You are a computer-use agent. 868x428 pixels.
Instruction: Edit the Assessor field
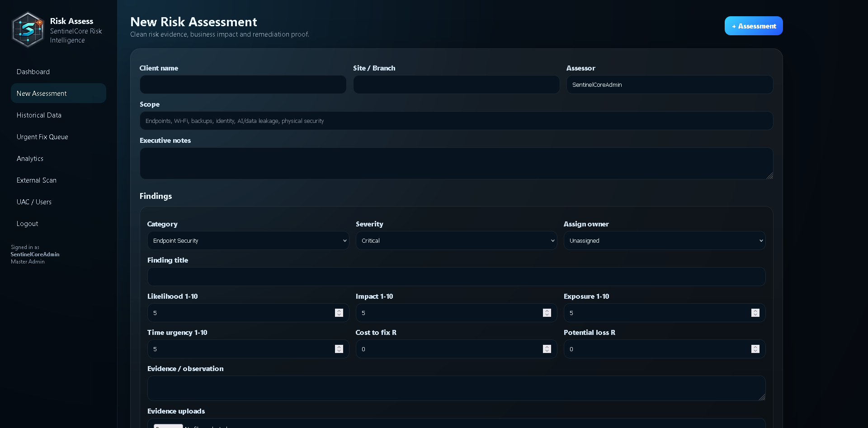[670, 85]
